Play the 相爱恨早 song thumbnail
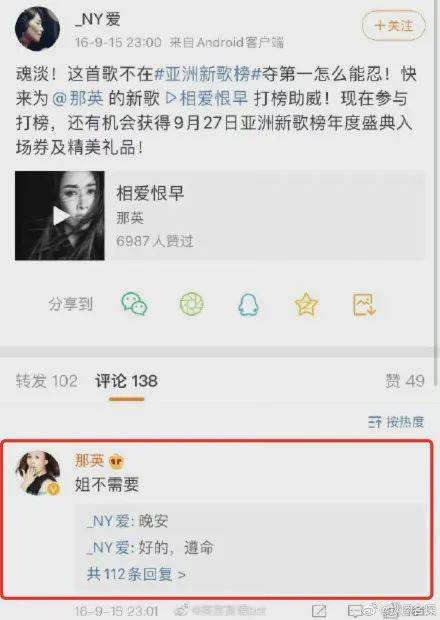This screenshot has width=440, height=620. pyautogui.click(x=60, y=215)
